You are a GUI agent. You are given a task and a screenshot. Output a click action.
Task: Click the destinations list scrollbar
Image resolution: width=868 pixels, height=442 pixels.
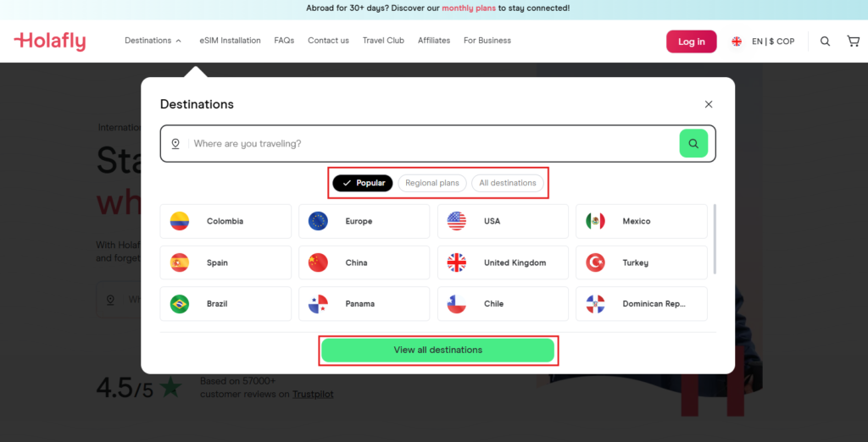pyautogui.click(x=715, y=239)
